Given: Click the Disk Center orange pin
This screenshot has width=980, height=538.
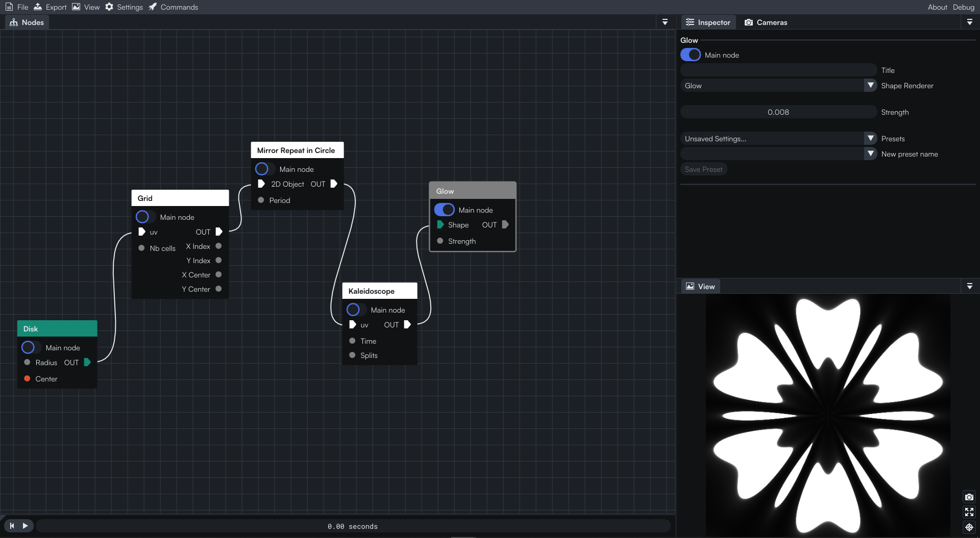Looking at the screenshot, I should coord(27,379).
